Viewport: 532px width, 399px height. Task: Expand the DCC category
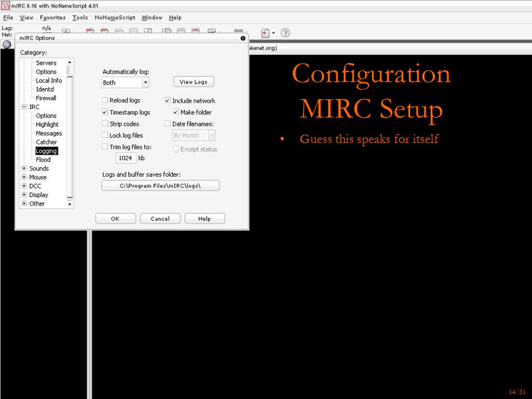tap(24, 186)
